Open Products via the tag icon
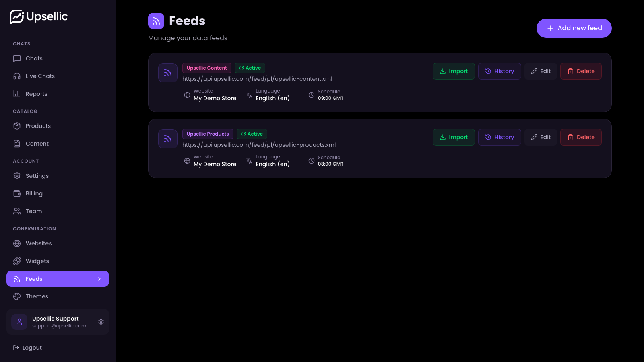Viewport: 644px width, 362px height. click(17, 126)
